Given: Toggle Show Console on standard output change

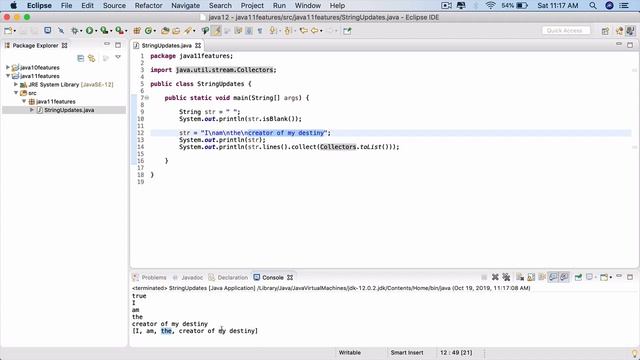Looking at the screenshot, I should (x=553, y=277).
